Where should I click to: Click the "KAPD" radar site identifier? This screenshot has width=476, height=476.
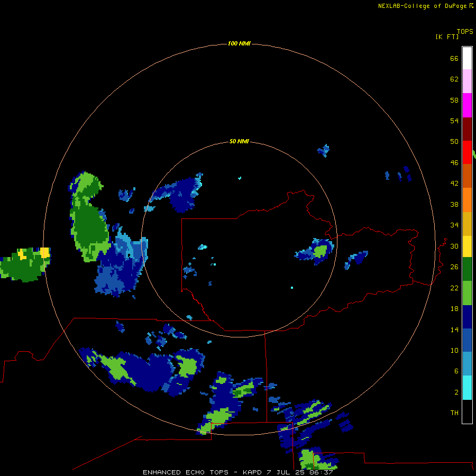252,472
